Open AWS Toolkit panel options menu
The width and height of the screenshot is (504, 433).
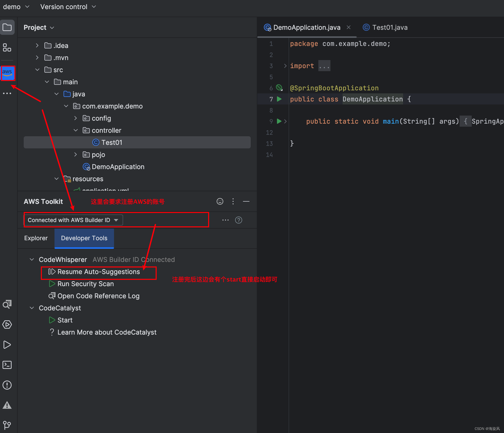[233, 201]
